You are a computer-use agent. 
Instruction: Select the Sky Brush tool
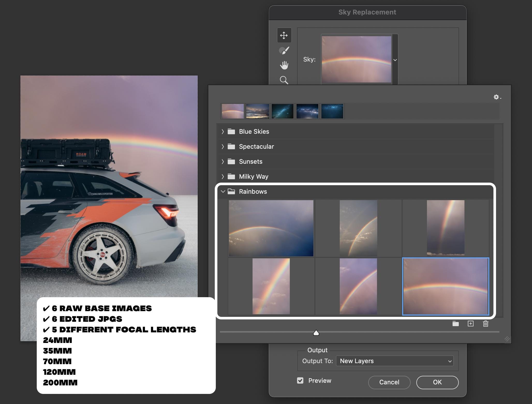point(284,50)
